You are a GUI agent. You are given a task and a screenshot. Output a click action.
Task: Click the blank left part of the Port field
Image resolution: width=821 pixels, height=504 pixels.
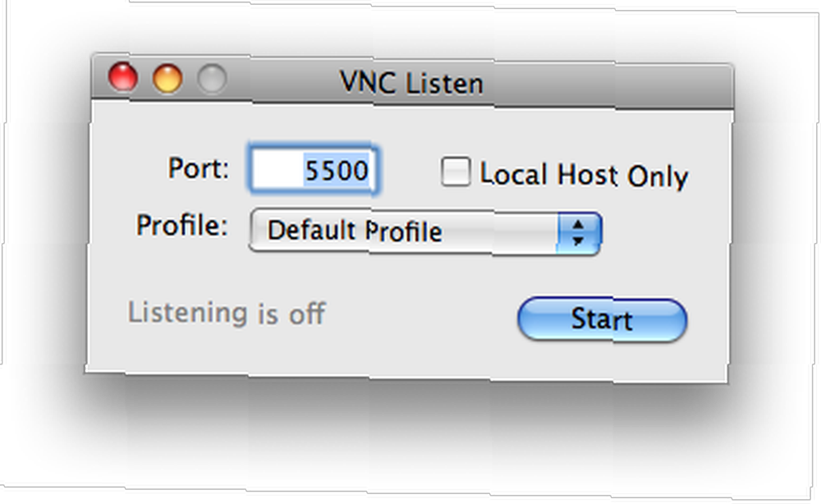277,170
